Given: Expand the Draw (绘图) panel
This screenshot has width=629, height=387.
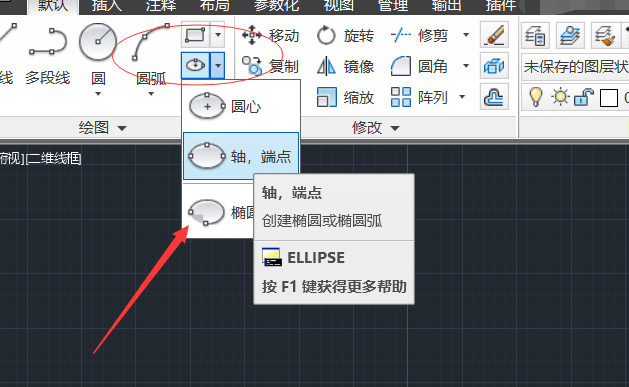Looking at the screenshot, I should [x=103, y=128].
